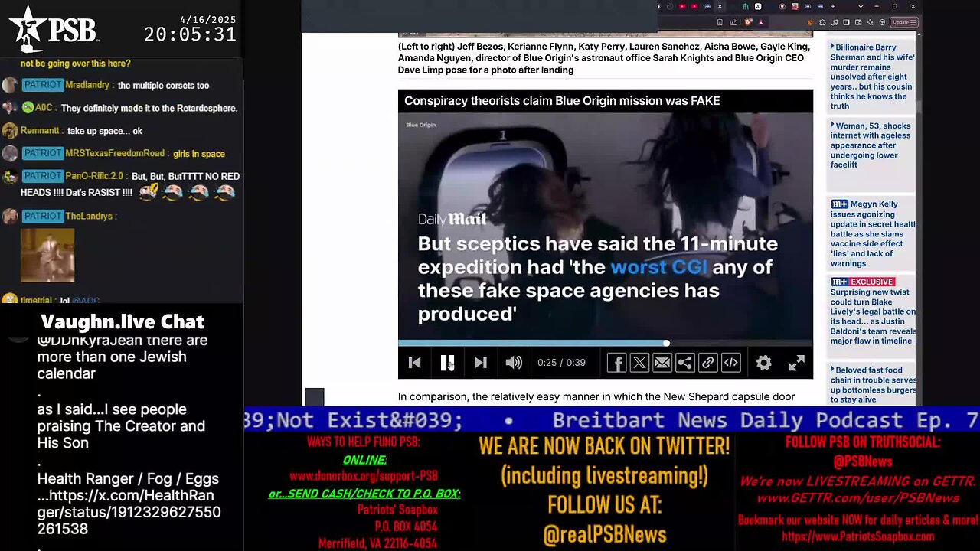Mute the video with speaker icon
Viewport: 980px width, 551px height.
pos(514,363)
